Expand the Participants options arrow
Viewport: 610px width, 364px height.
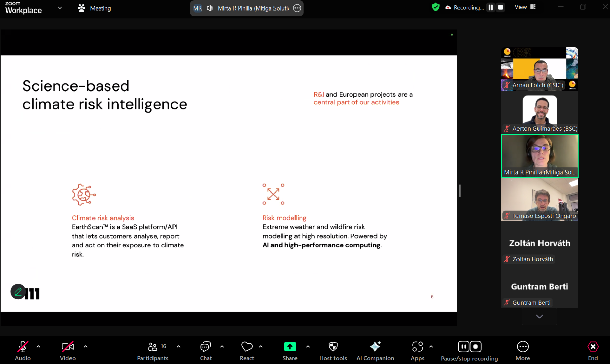click(x=179, y=347)
